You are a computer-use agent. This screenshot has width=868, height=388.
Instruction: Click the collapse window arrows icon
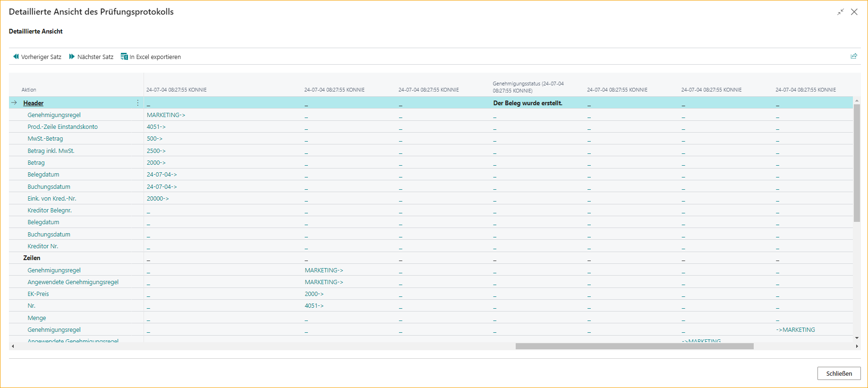841,12
